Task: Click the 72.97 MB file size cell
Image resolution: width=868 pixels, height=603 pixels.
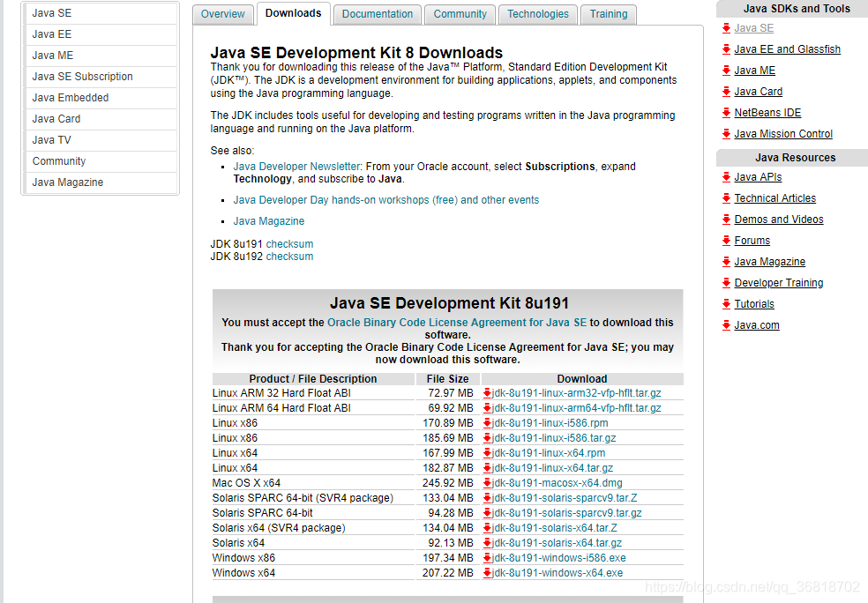Action: pyautogui.click(x=447, y=393)
